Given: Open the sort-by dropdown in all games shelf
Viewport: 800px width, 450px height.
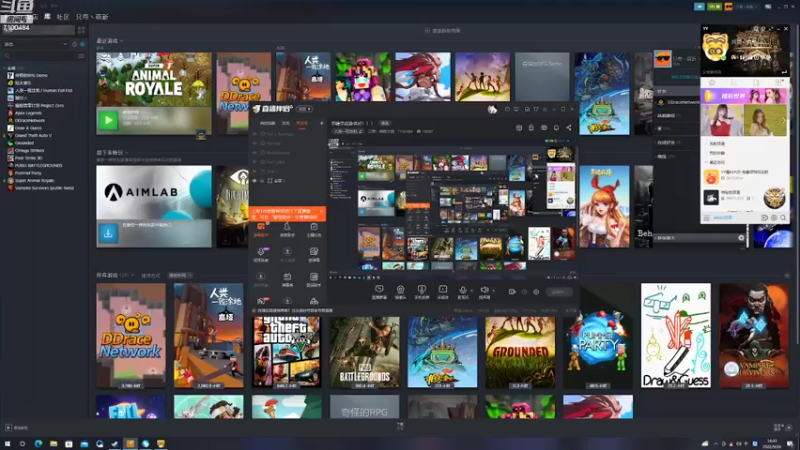Looking at the screenshot, I should tap(180, 276).
